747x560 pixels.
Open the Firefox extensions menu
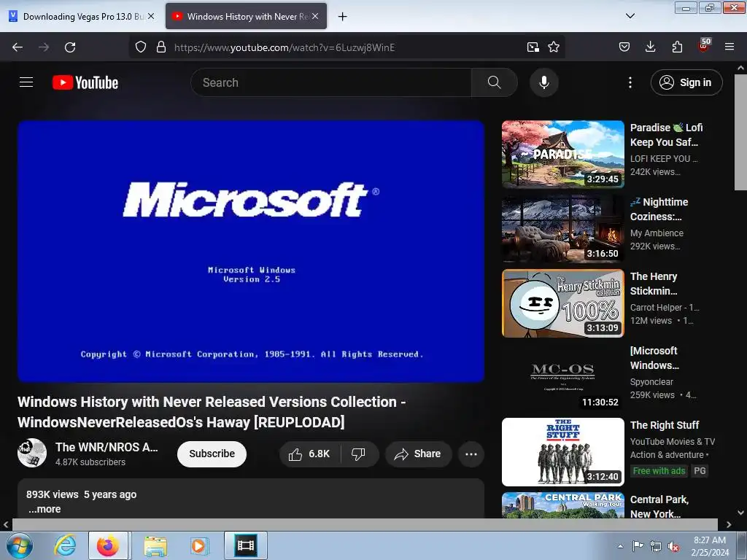pos(677,47)
